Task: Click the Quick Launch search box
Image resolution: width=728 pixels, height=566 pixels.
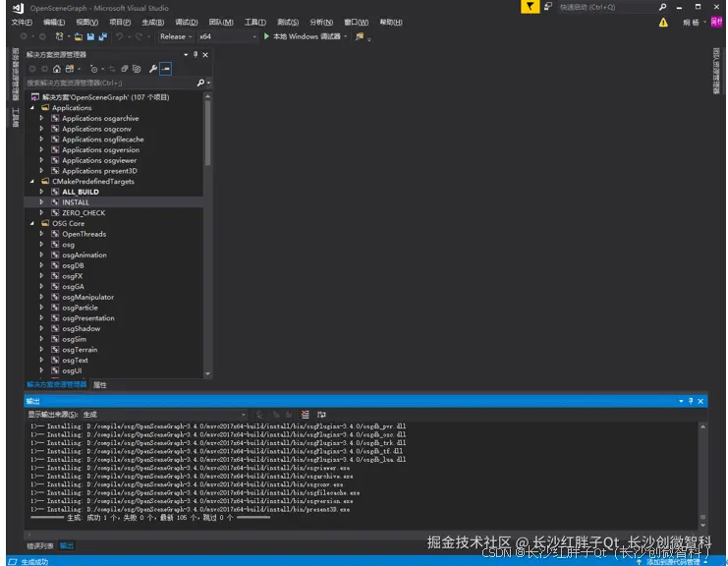Action: tap(607, 7)
